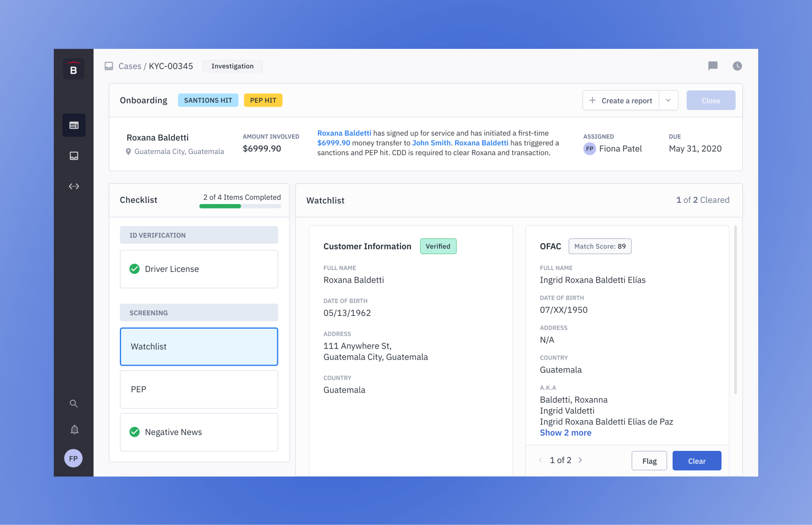Viewport: 812px width, 525px height.
Task: Toggle the Negative News checkmark
Action: click(135, 432)
